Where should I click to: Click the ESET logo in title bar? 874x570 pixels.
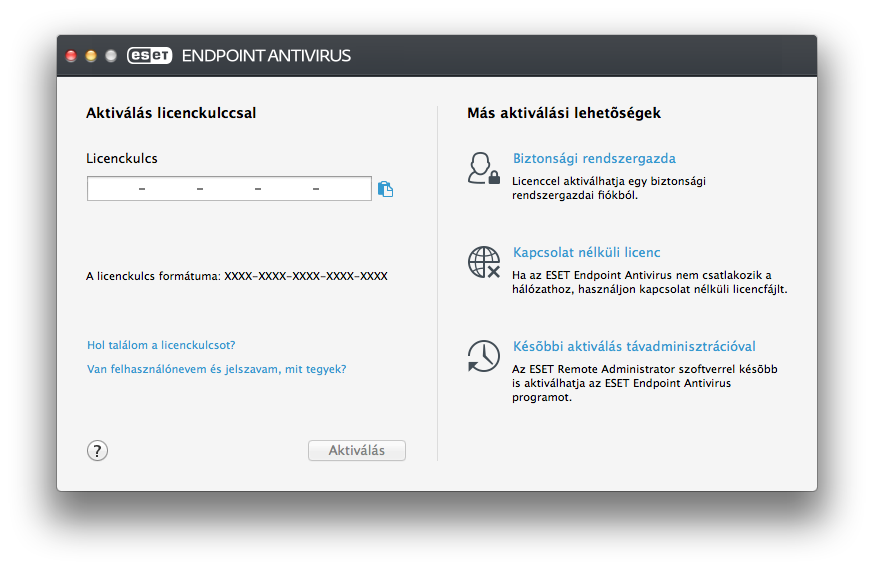click(x=149, y=55)
